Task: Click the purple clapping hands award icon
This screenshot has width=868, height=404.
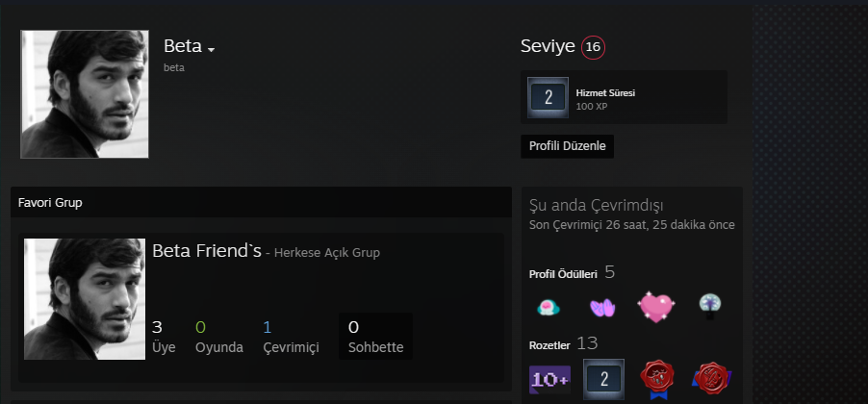Action: coord(602,307)
